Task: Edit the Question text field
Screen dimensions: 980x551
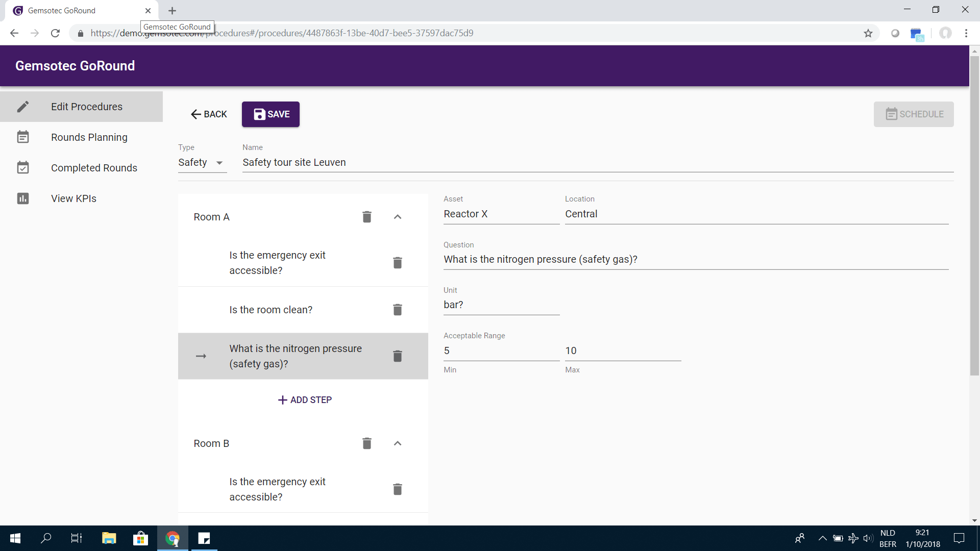Action: click(x=696, y=260)
